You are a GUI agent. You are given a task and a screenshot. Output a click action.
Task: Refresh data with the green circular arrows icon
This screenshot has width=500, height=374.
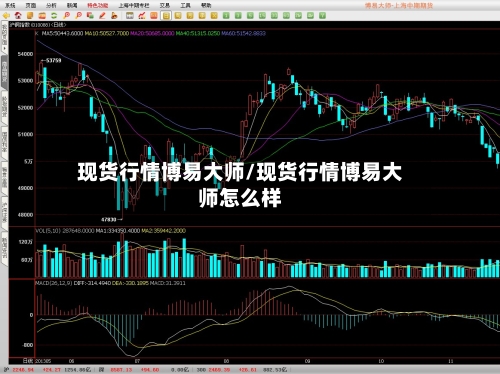pos(54,15)
